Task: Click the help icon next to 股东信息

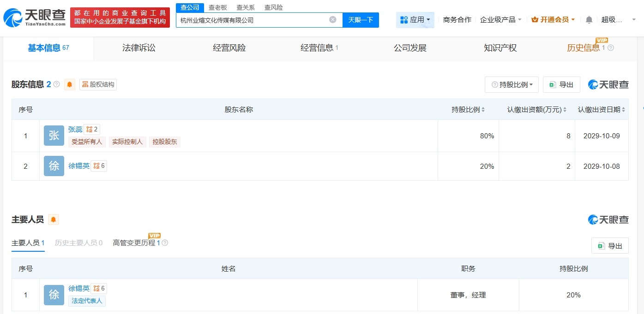Action: tap(56, 84)
